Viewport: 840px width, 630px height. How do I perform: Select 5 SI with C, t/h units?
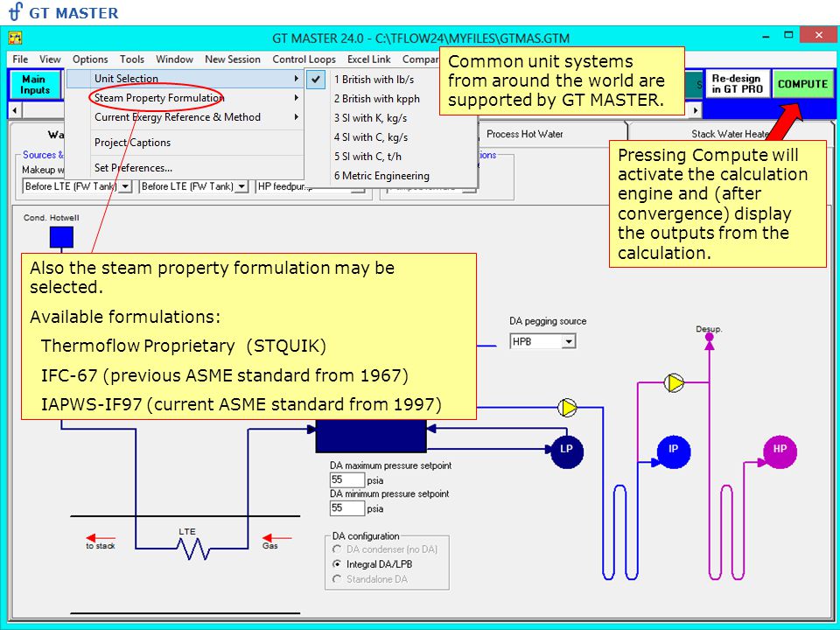tap(391, 157)
